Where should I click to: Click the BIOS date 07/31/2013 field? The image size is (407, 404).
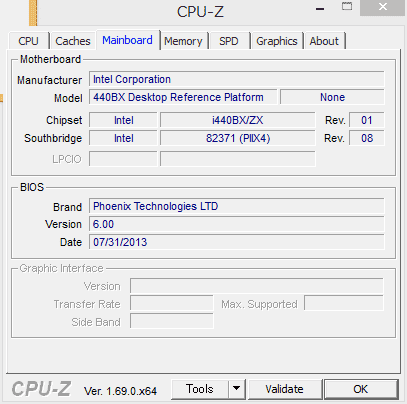(237, 242)
